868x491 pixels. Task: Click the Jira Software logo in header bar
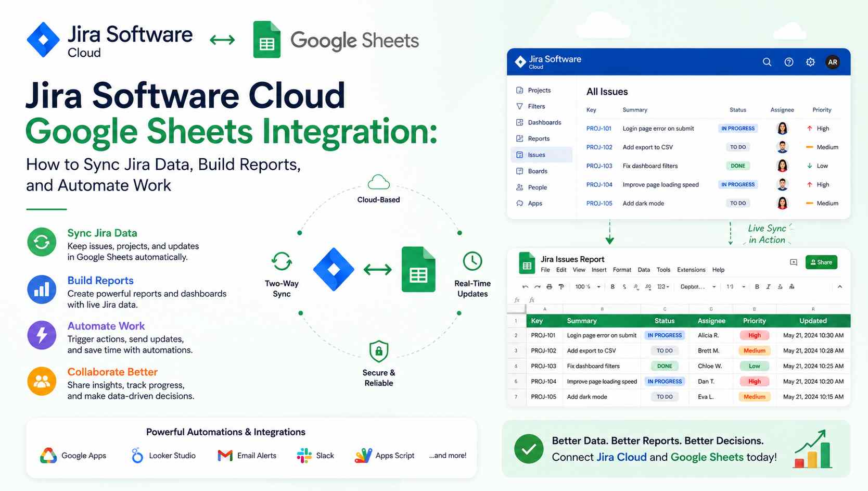(x=548, y=61)
